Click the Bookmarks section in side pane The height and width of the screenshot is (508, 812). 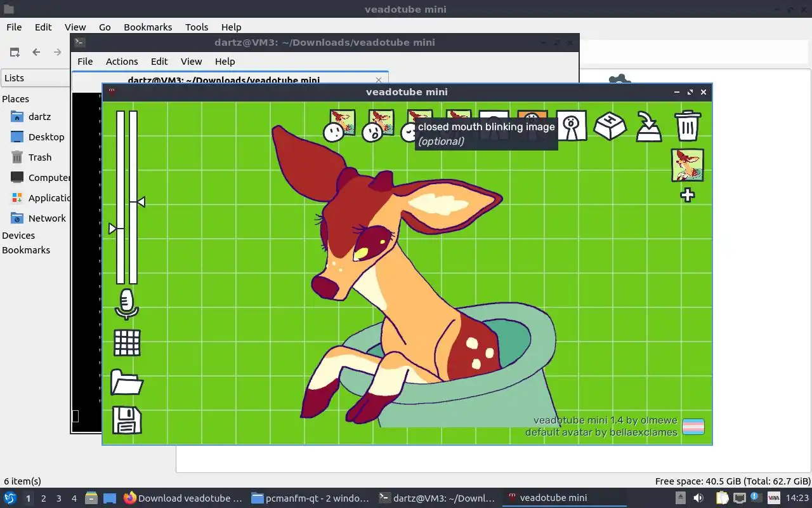(26, 250)
